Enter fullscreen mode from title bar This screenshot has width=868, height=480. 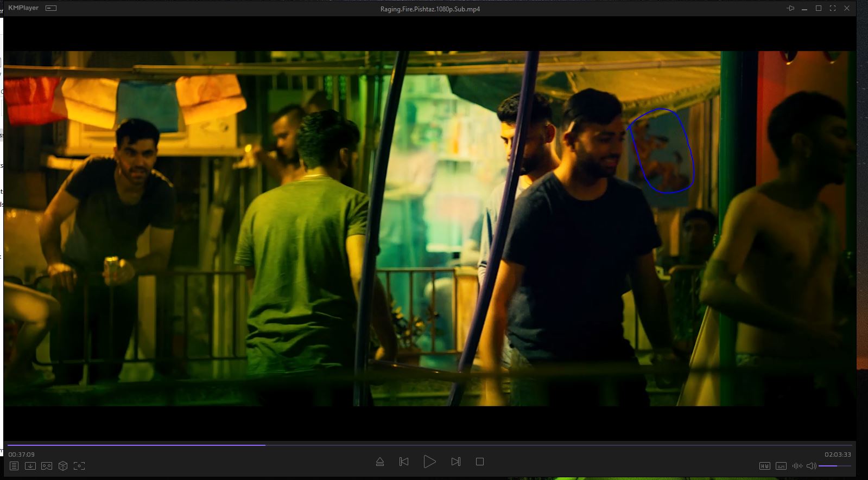(x=833, y=8)
